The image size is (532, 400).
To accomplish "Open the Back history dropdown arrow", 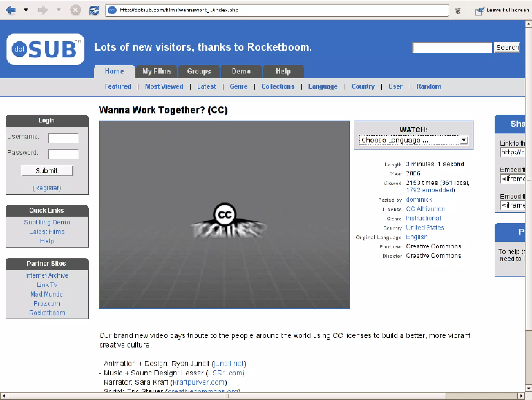I will (x=26, y=10).
